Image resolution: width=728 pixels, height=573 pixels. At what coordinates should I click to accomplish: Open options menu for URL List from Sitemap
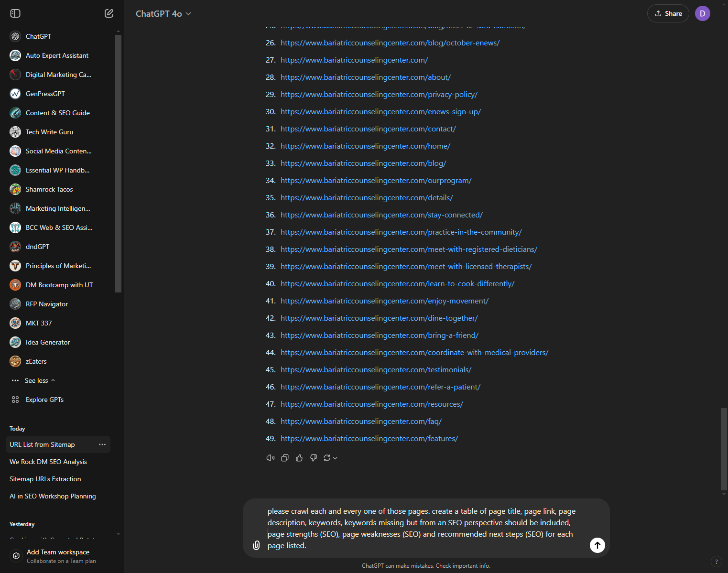[102, 444]
